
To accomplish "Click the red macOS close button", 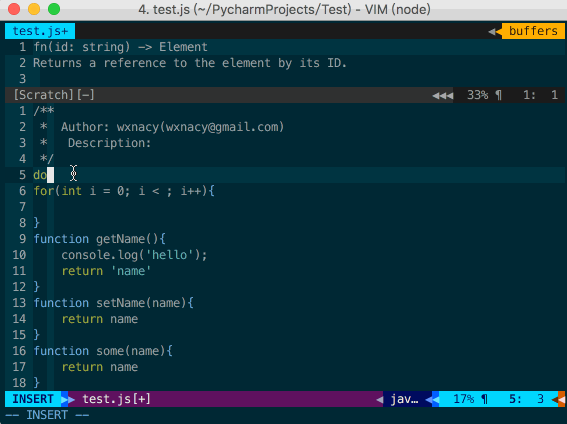I will click(x=14, y=9).
